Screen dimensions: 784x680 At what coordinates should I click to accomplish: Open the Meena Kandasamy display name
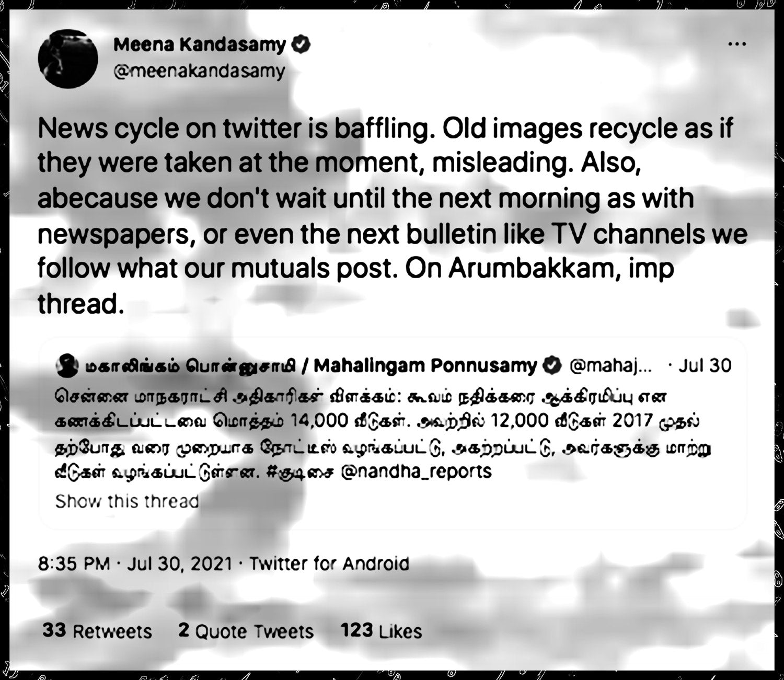pyautogui.click(x=200, y=45)
